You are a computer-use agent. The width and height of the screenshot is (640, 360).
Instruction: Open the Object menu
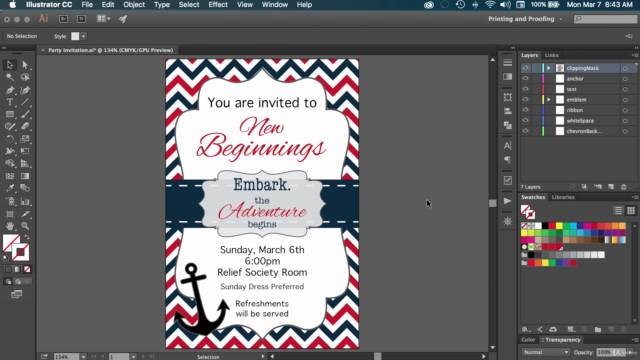click(134, 5)
